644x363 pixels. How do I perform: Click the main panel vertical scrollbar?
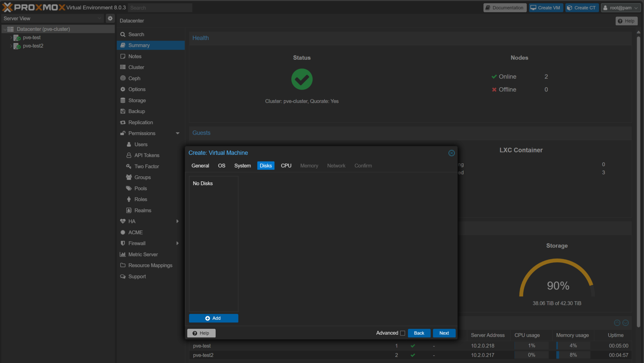[639, 181]
